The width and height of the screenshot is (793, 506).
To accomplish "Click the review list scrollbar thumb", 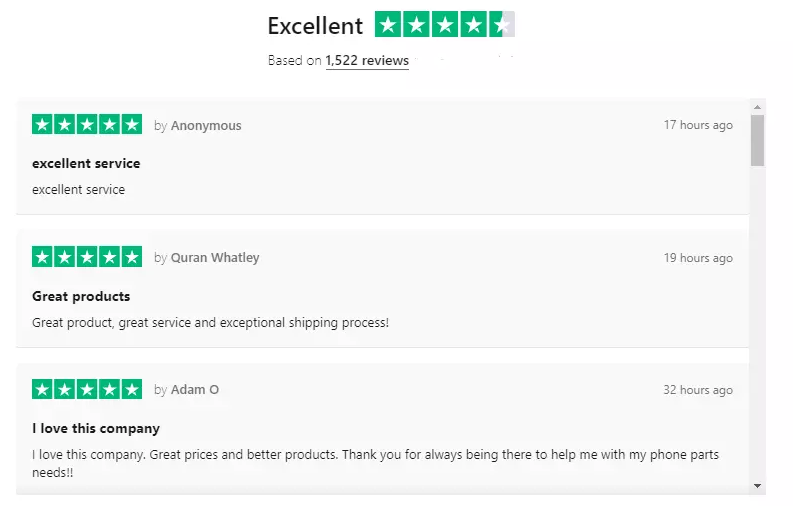I will coord(757,140).
